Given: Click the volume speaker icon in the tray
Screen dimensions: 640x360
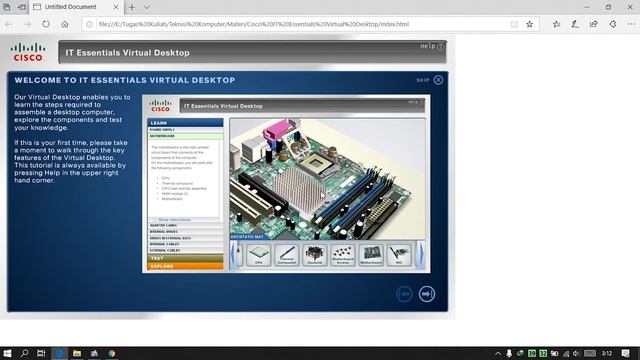Looking at the screenshot, I should coord(576,353).
